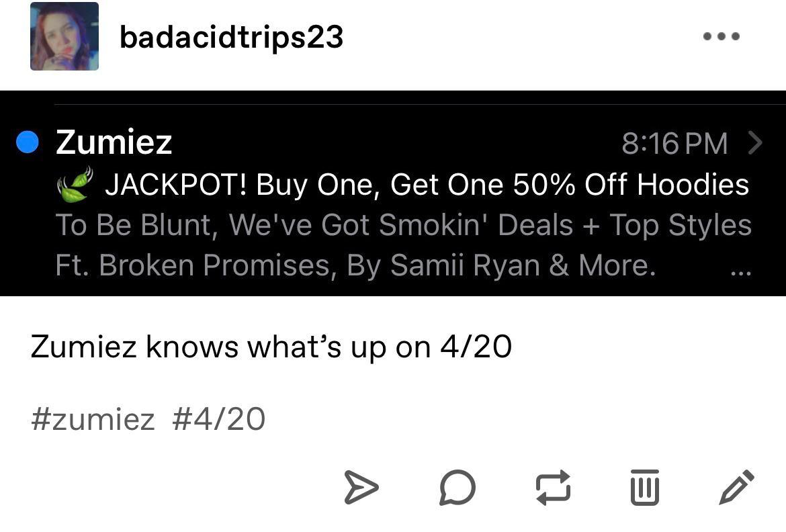Image resolution: width=786 pixels, height=532 pixels.
Task: Open the #zumiez hashtag
Action: click(91, 418)
